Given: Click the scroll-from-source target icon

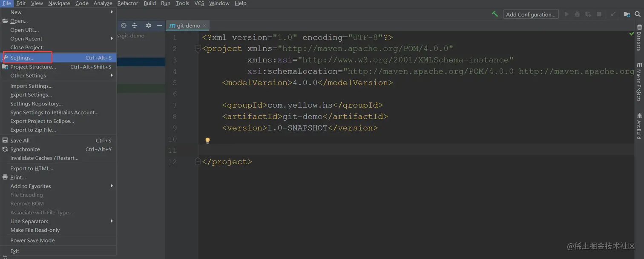Looking at the screenshot, I should click(x=124, y=26).
